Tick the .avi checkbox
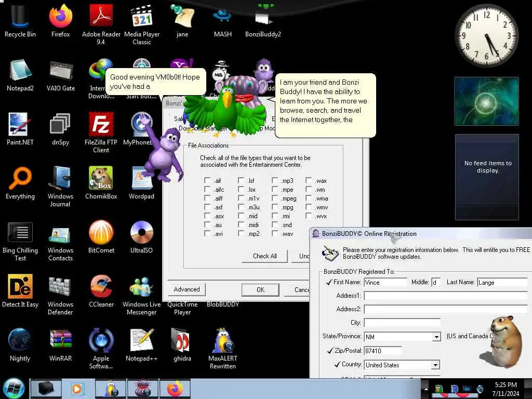The width and height of the screenshot is (532, 399). tap(207, 233)
